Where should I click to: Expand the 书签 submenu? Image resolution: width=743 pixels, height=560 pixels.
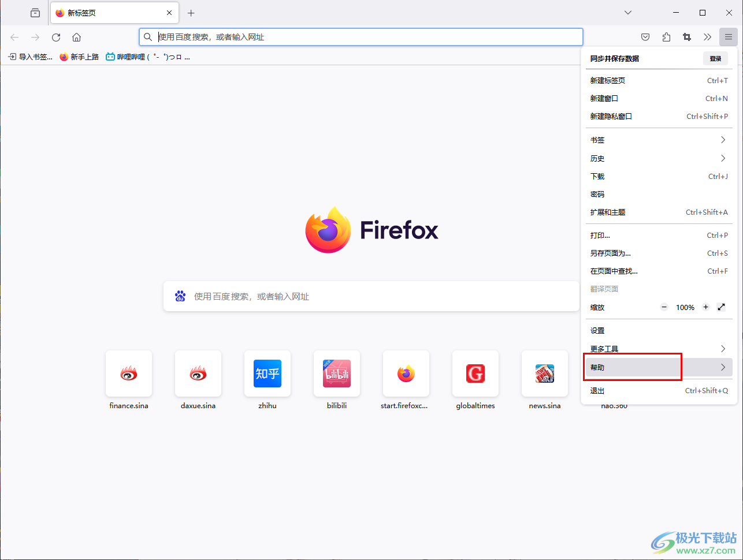(659, 140)
